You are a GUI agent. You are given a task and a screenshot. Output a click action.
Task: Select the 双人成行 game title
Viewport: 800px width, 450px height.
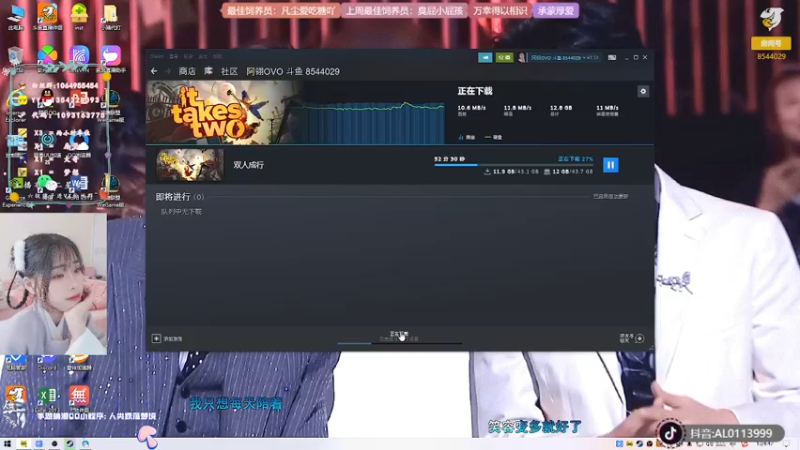(x=248, y=165)
